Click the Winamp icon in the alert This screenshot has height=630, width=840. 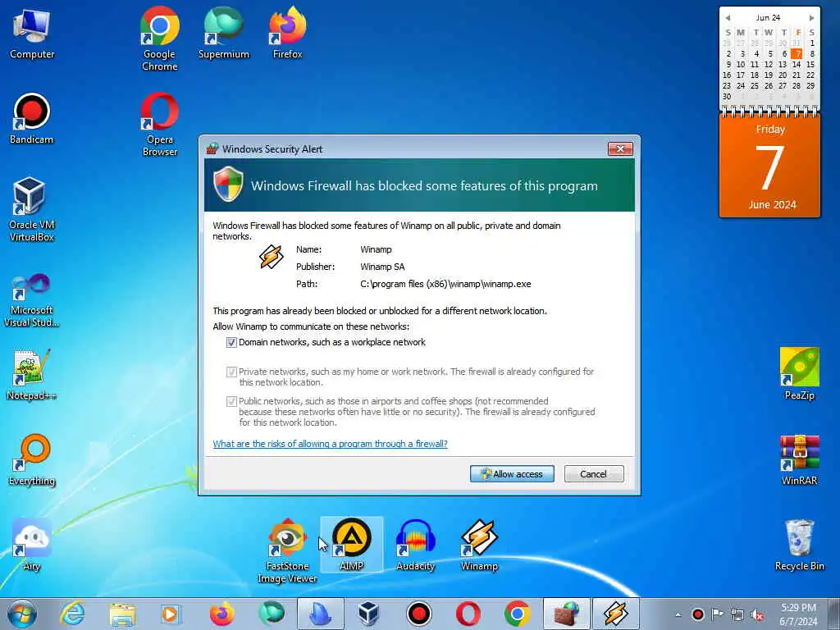coord(271,257)
